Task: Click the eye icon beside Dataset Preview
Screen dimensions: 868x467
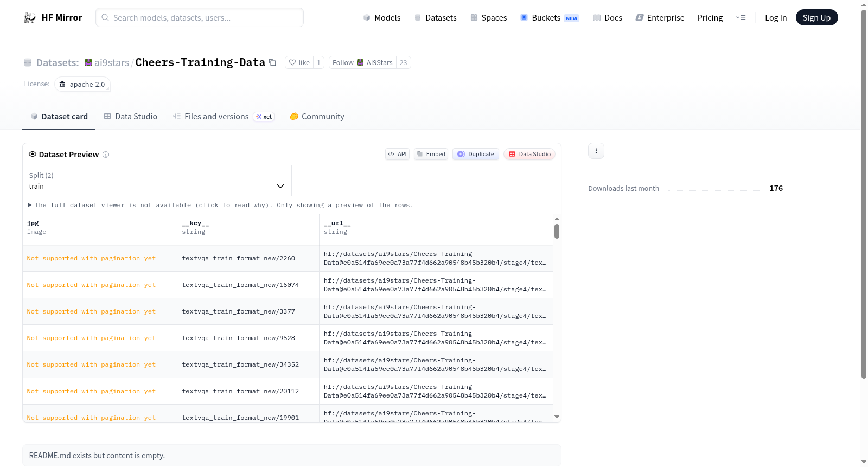Action: 33,155
